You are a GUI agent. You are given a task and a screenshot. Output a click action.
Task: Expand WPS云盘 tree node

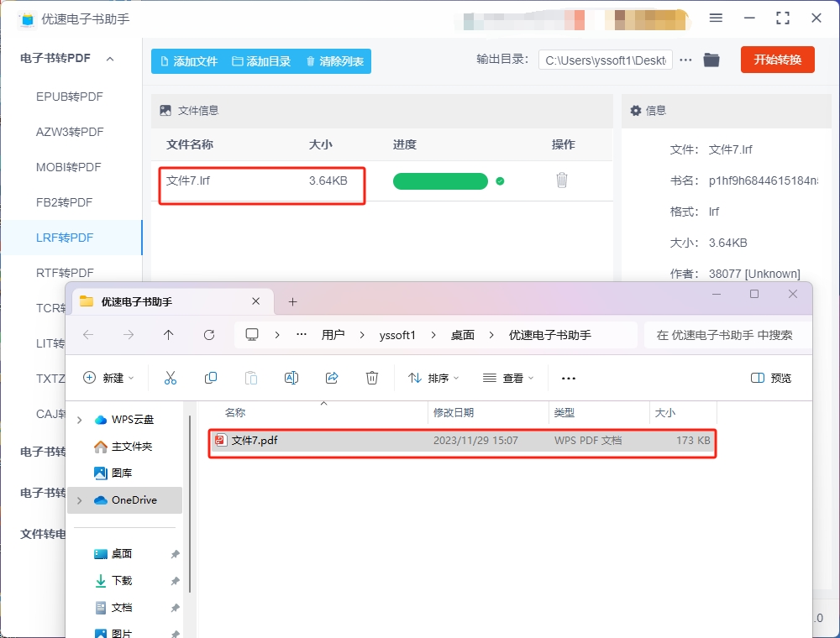point(79,421)
